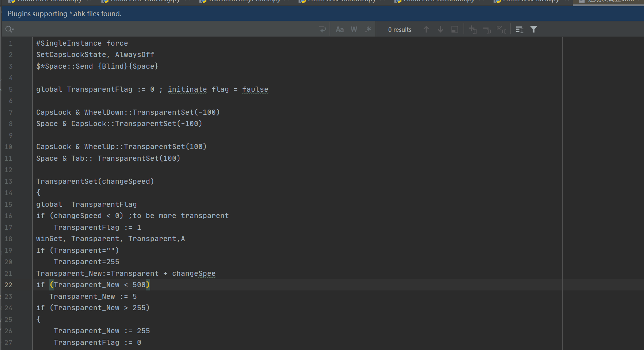
Task: Toggle Match Case (Aa) option
Action: tap(340, 29)
